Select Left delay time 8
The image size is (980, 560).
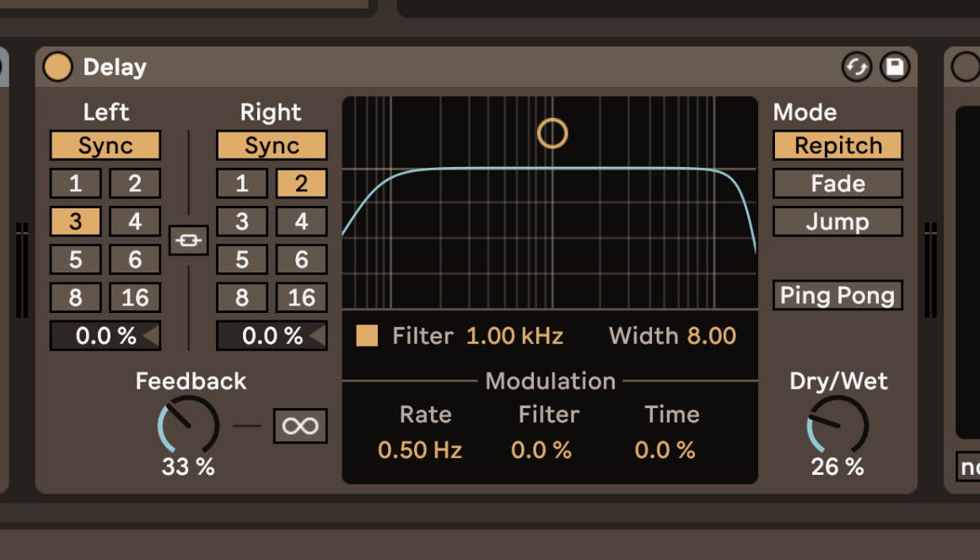[x=75, y=298]
